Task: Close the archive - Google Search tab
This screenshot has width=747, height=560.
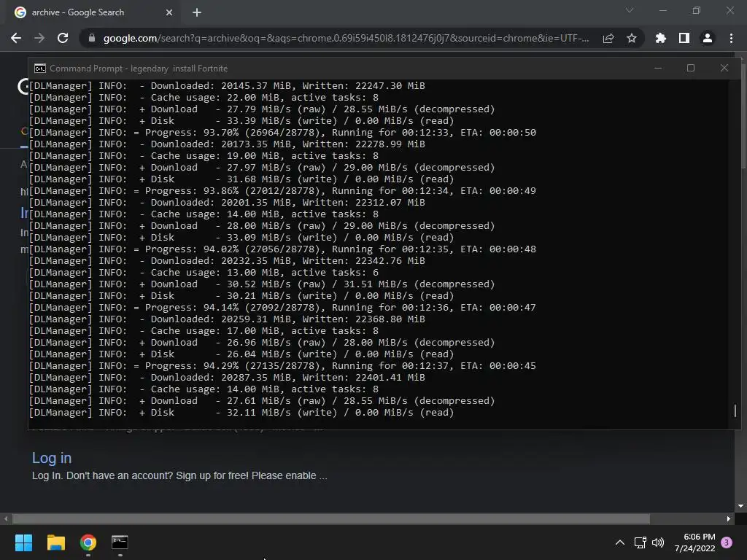Action: tap(169, 12)
